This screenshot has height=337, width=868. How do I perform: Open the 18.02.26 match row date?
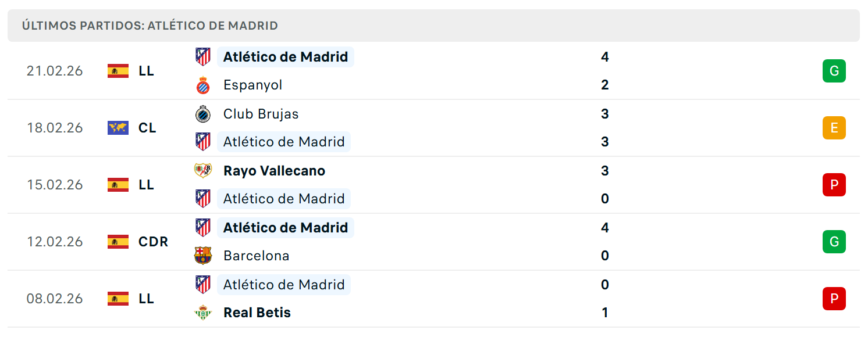point(55,128)
